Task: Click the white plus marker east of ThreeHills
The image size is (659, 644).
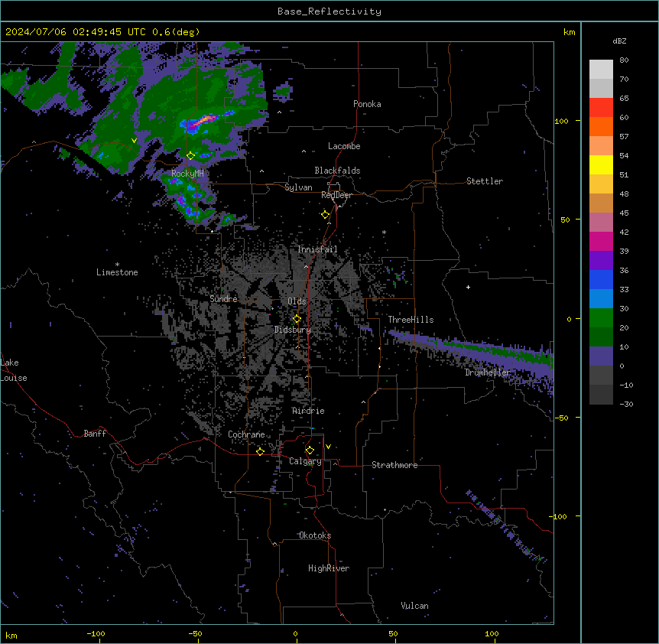Action: [x=468, y=287]
